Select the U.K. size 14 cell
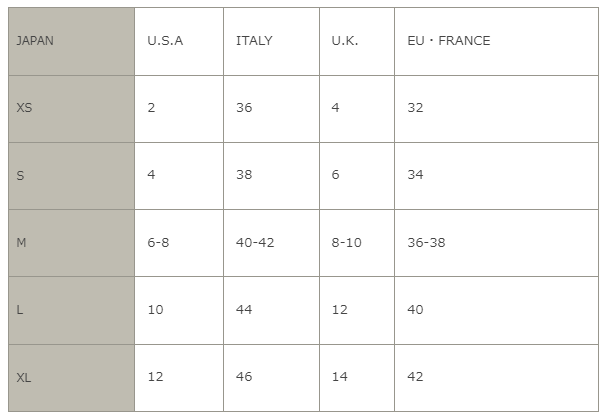The height and width of the screenshot is (416, 604). pos(356,377)
